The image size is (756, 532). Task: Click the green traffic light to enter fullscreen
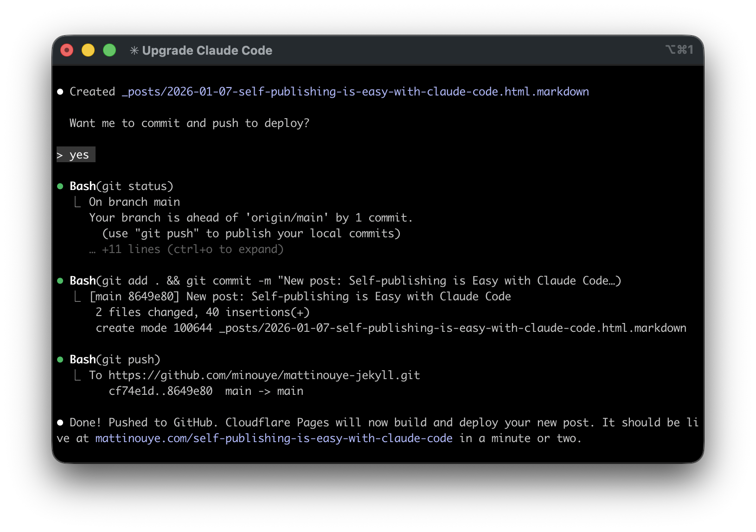click(x=109, y=50)
